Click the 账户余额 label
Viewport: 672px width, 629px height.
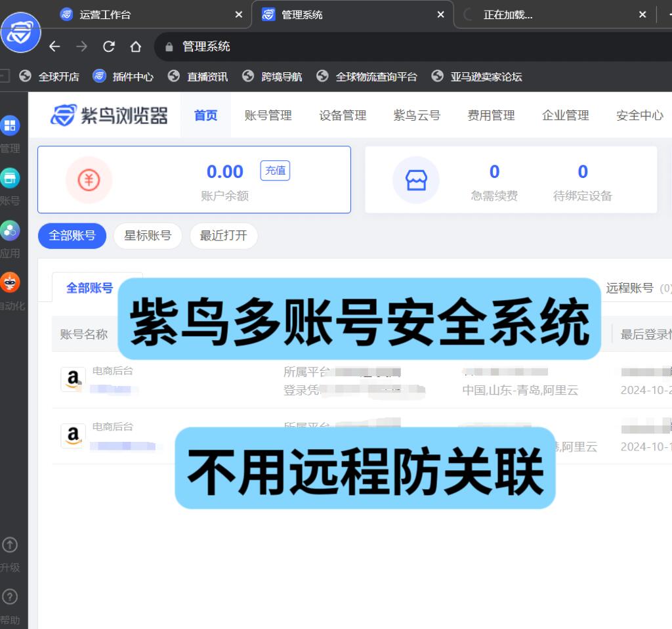coord(225,196)
